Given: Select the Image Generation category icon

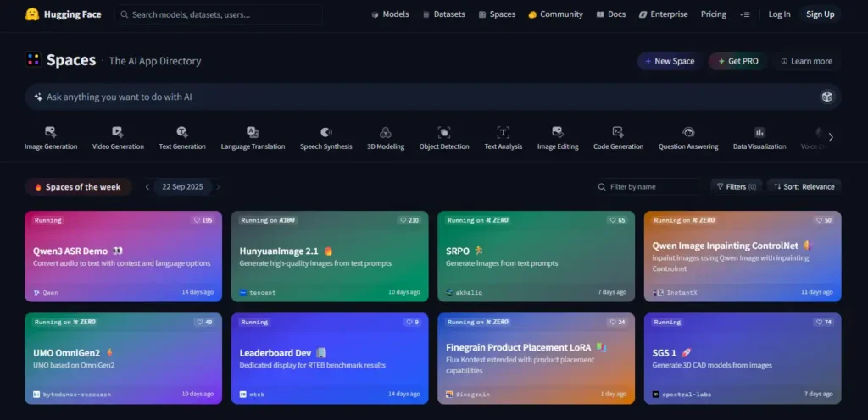Looking at the screenshot, I should 50,132.
